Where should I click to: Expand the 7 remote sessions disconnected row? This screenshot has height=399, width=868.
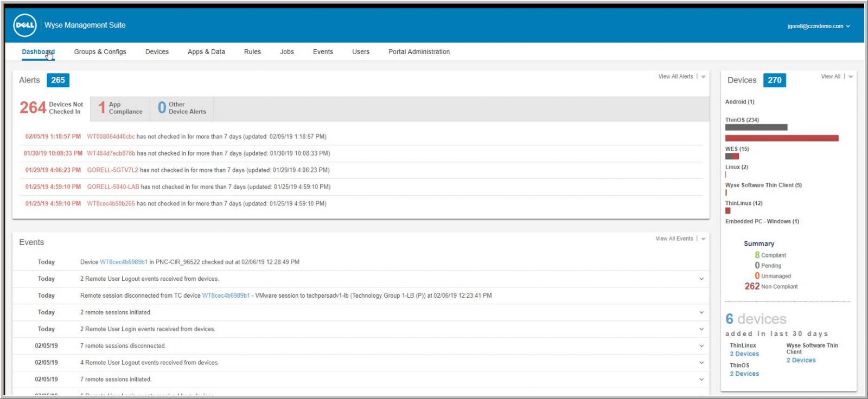click(x=701, y=346)
